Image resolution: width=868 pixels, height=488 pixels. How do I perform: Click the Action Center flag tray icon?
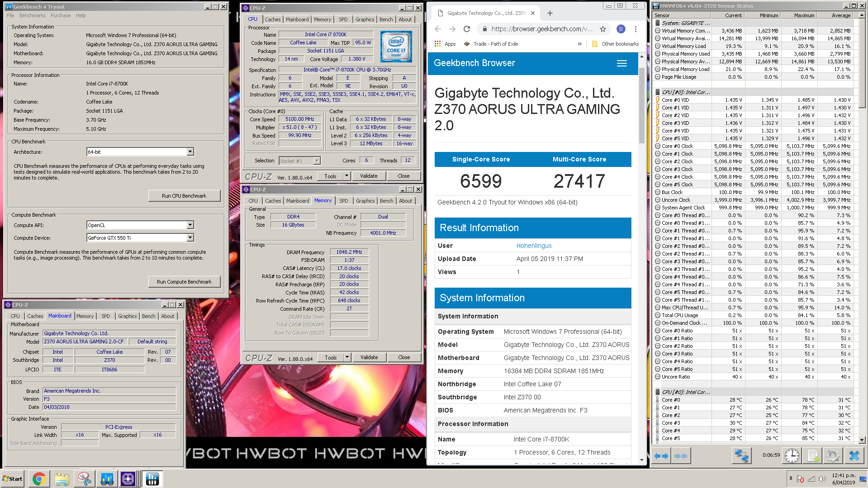coord(800,479)
